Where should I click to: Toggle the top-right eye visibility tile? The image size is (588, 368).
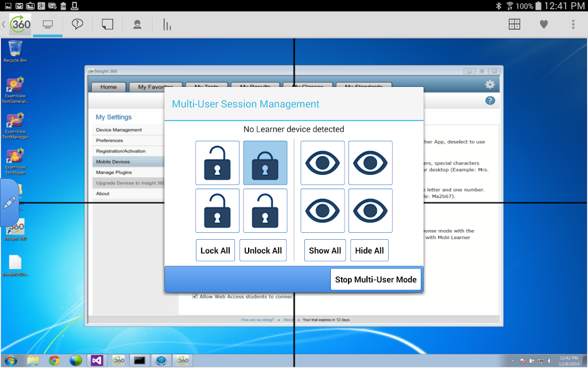[x=370, y=163]
